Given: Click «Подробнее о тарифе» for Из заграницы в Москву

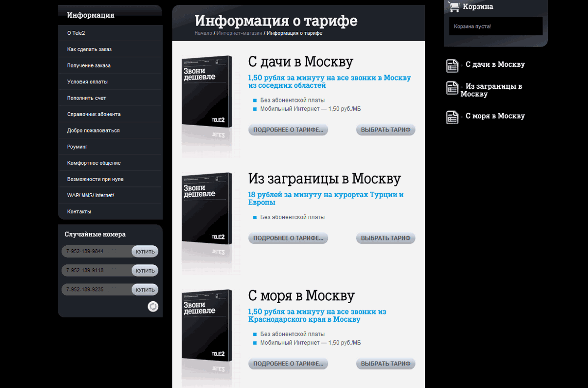Looking at the screenshot, I should 288,238.
